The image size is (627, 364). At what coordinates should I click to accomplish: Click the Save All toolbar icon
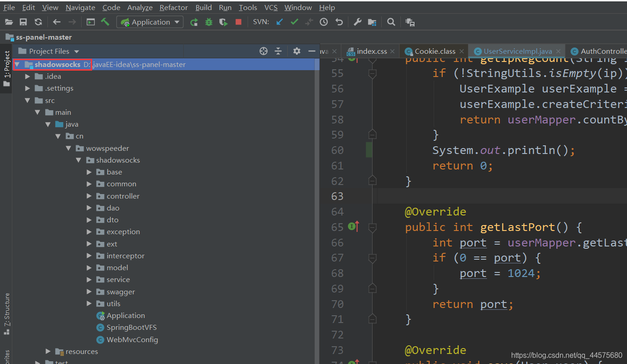pos(23,22)
